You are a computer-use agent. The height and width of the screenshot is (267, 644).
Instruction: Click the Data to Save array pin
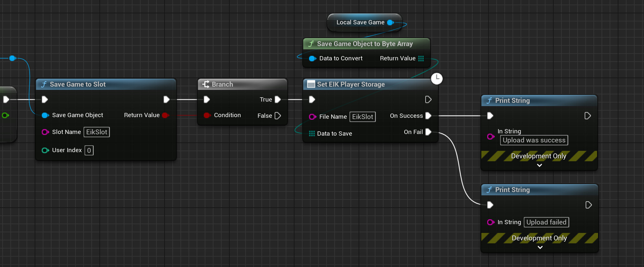[312, 134]
